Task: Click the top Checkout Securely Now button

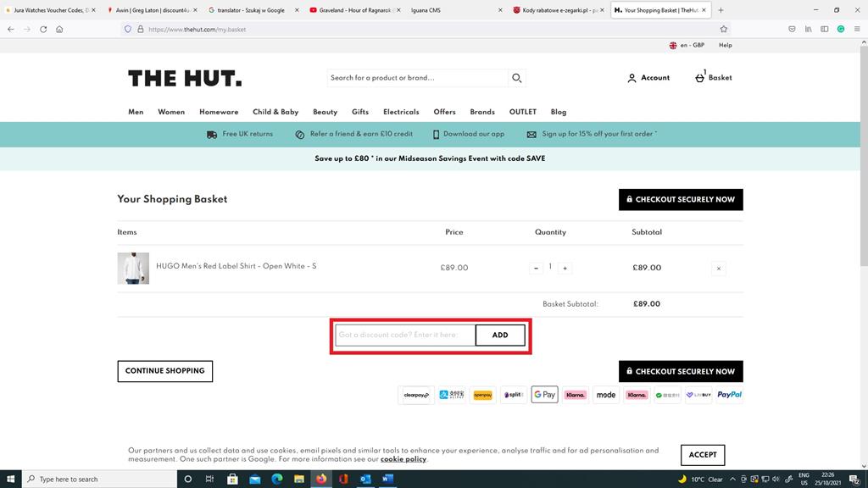Action: click(x=681, y=200)
